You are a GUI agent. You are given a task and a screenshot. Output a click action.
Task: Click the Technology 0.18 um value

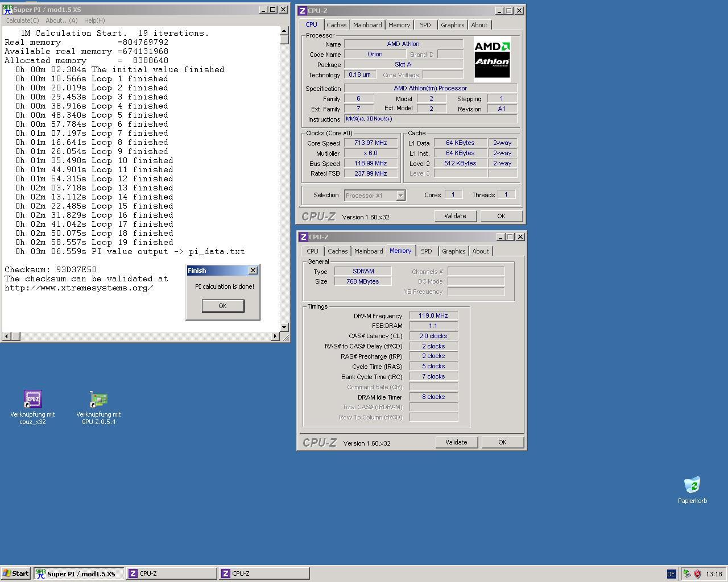pyautogui.click(x=359, y=74)
